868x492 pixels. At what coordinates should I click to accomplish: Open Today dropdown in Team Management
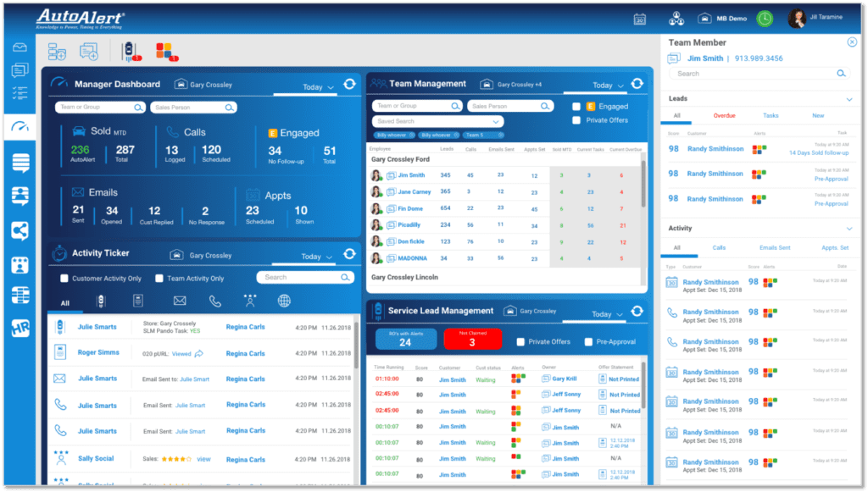click(x=608, y=86)
